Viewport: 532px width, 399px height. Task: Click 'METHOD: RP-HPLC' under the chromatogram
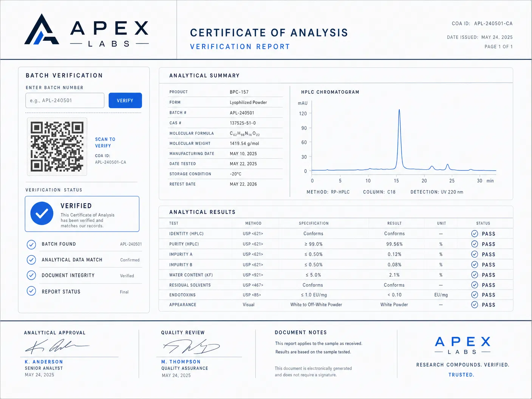pos(328,192)
